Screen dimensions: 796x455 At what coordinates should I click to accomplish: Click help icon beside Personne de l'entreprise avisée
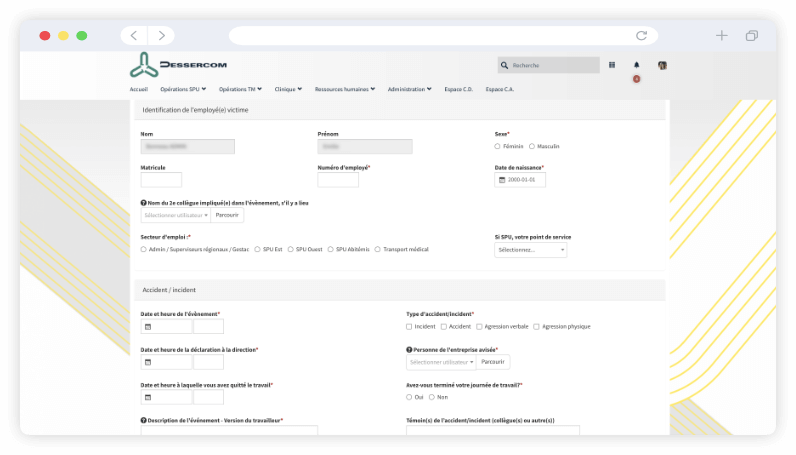409,350
